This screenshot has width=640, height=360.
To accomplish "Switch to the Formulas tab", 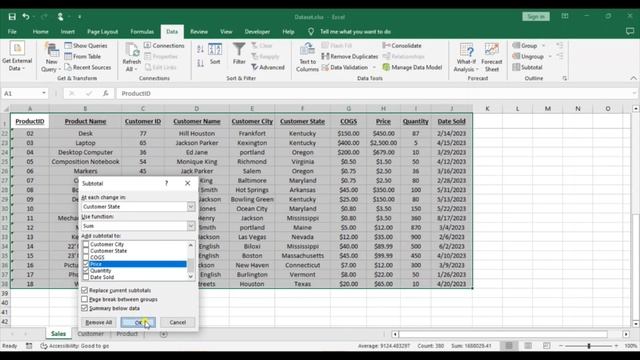I will (142, 31).
